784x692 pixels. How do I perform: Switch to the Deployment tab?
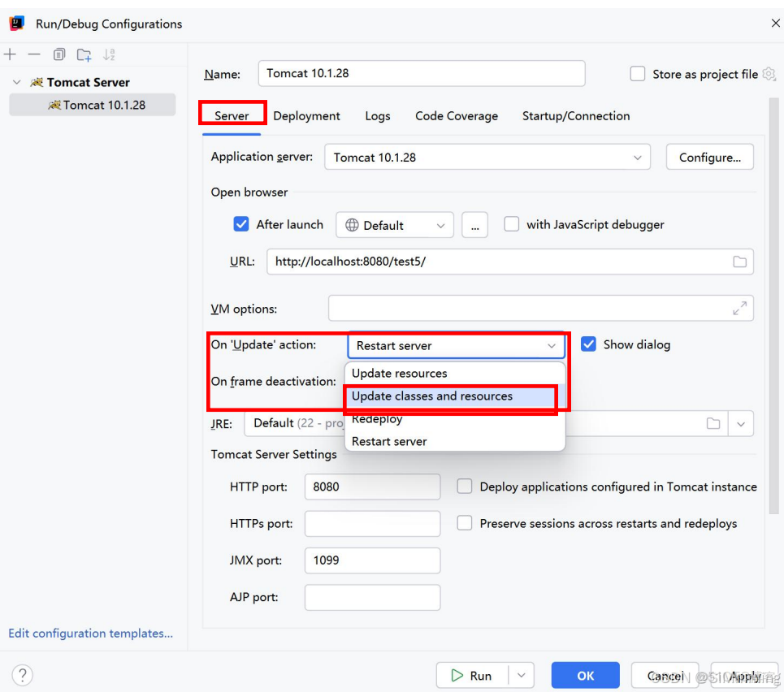(306, 116)
